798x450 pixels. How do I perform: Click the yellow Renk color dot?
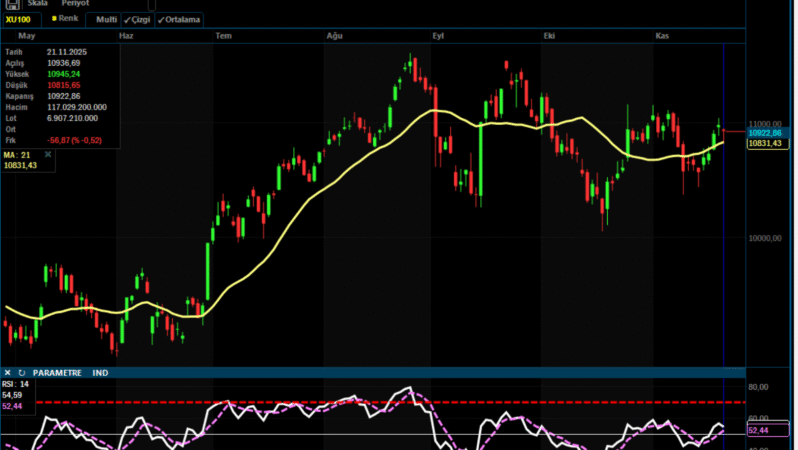pos(53,19)
